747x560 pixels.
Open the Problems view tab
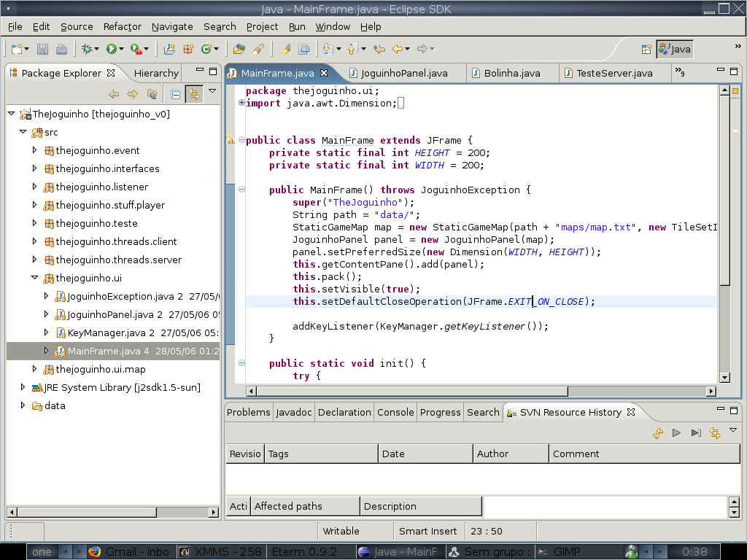pyautogui.click(x=248, y=413)
